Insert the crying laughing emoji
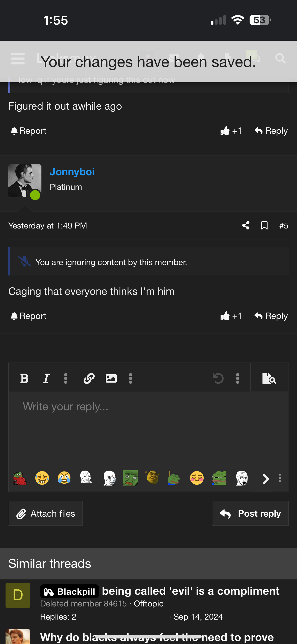Image resolution: width=297 pixels, height=644 pixels. point(64,478)
